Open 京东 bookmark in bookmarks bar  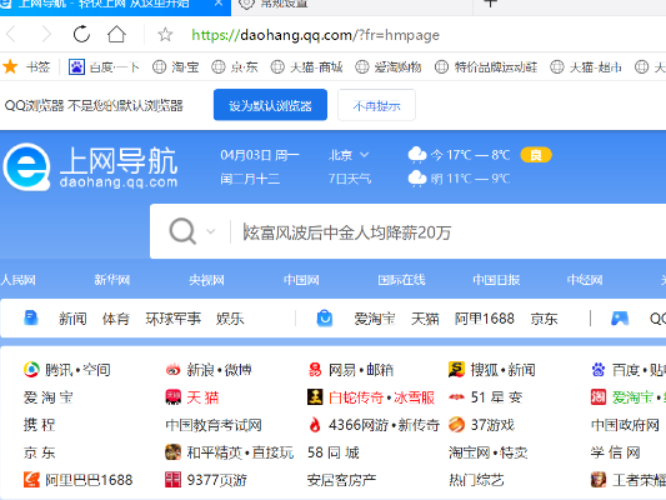[x=235, y=67]
